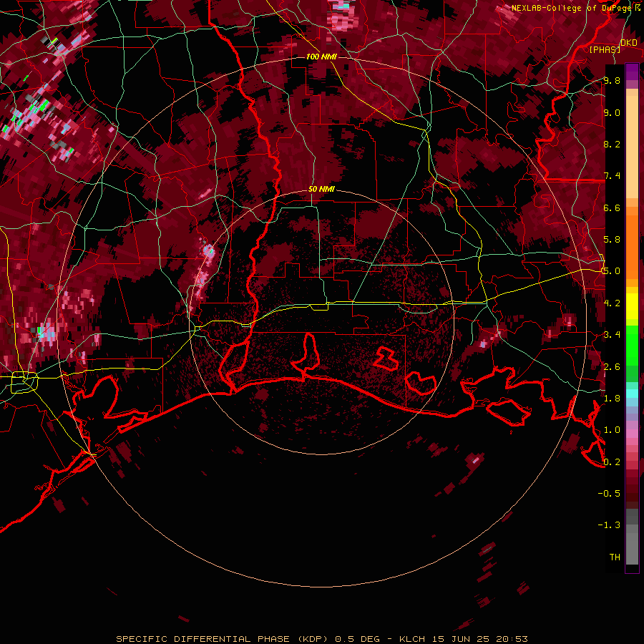Click the 9.8 value on the scale

[x=612, y=80]
